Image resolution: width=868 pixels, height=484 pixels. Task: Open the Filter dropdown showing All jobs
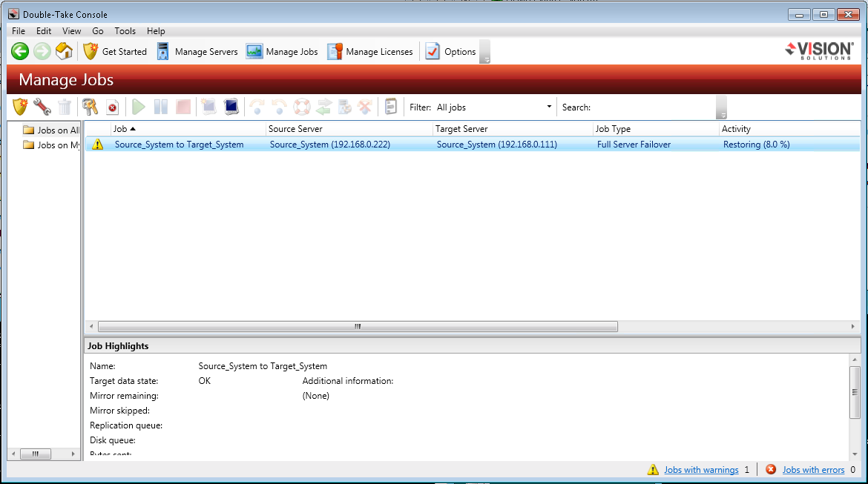[494, 107]
